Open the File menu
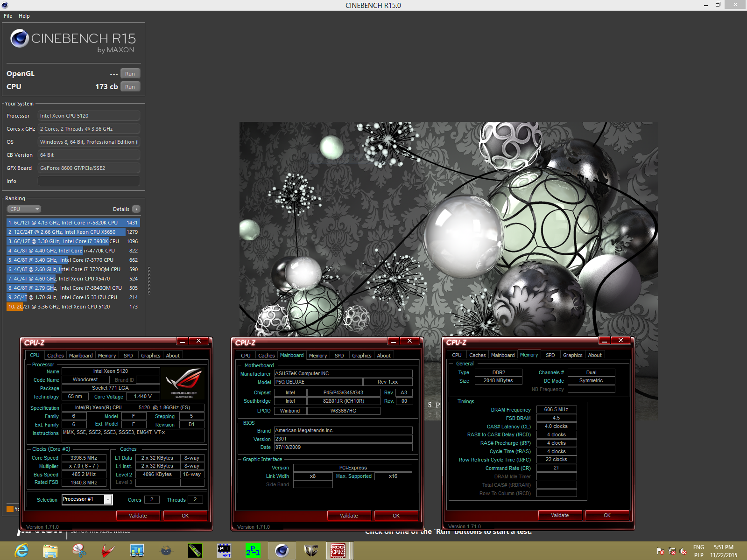747x560 pixels. tap(8, 16)
